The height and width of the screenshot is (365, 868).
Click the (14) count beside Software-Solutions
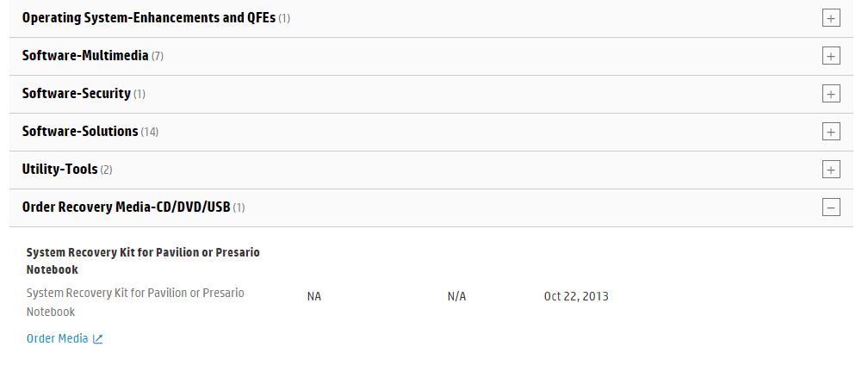[150, 132]
